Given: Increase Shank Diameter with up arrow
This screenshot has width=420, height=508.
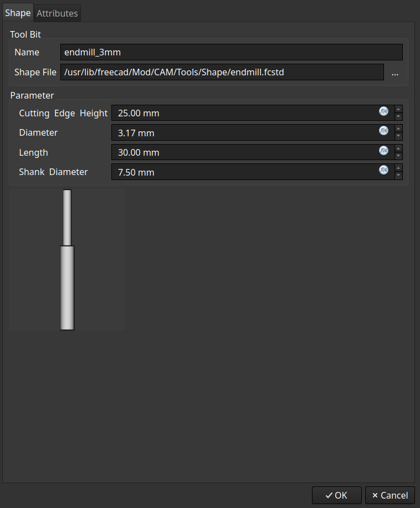Looking at the screenshot, I should (398, 168).
